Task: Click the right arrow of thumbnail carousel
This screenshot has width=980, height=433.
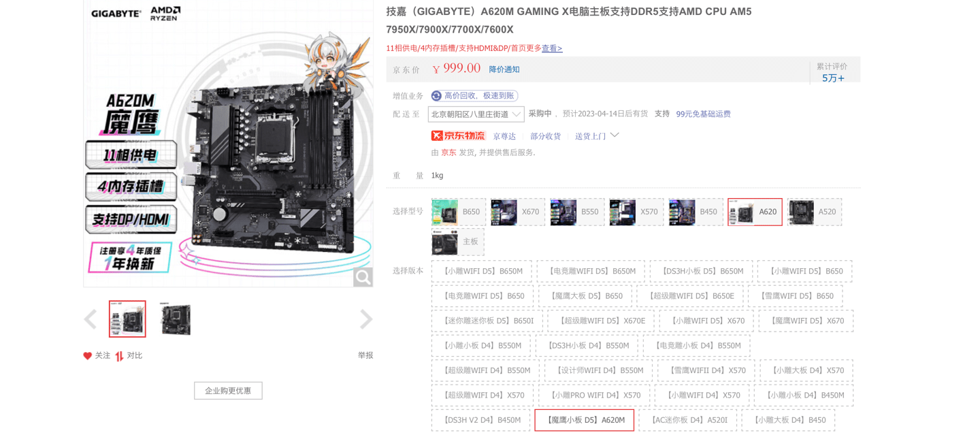Action: pos(366,319)
